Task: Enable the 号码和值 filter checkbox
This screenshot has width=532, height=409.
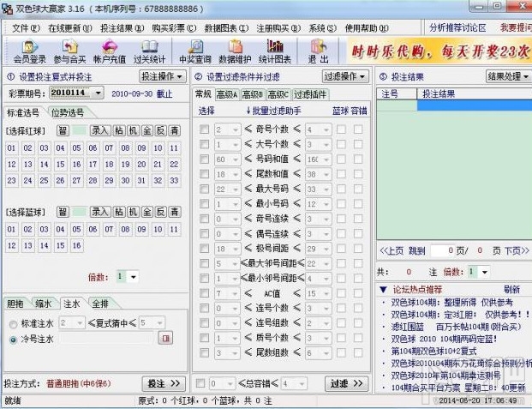Action: click(204, 159)
